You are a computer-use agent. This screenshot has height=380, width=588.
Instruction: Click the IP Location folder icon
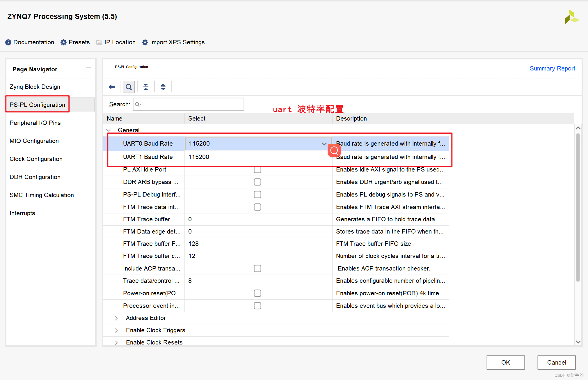coord(99,42)
